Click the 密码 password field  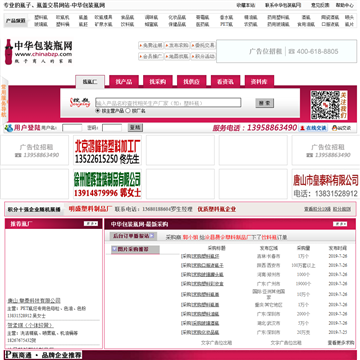coord(112,128)
